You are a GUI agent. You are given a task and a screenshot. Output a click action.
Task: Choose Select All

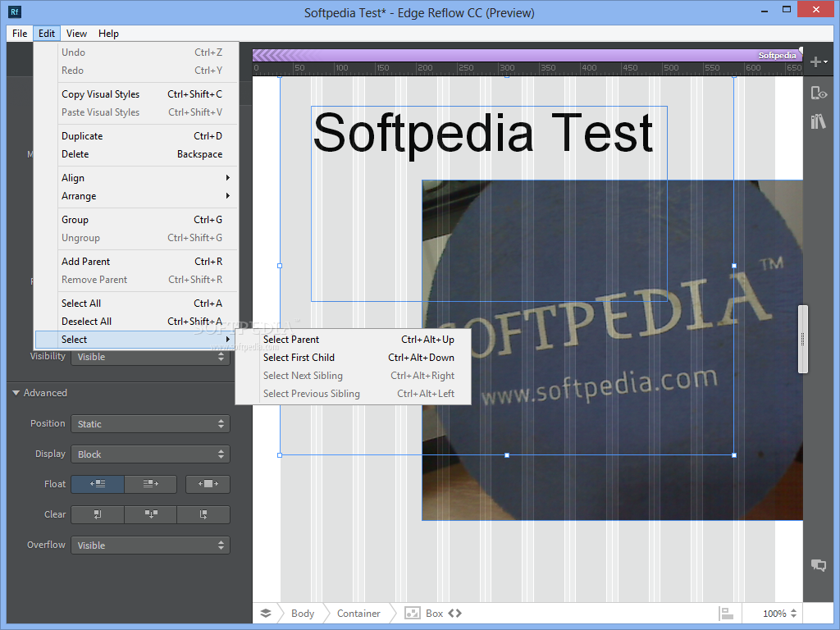137,304
